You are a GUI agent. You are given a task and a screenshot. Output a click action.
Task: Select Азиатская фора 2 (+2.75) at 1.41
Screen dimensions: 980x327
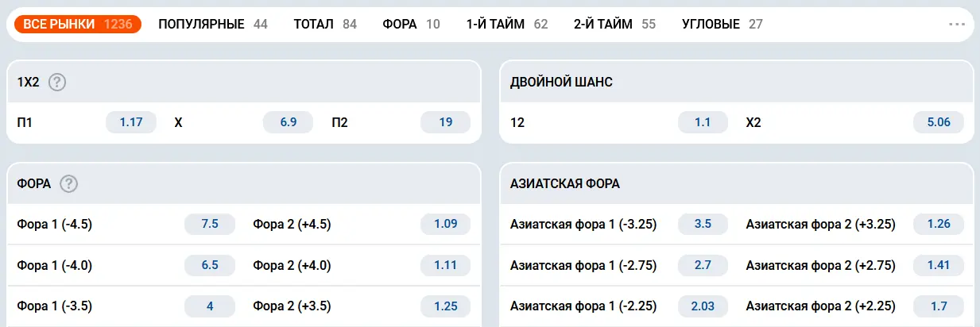point(939,265)
